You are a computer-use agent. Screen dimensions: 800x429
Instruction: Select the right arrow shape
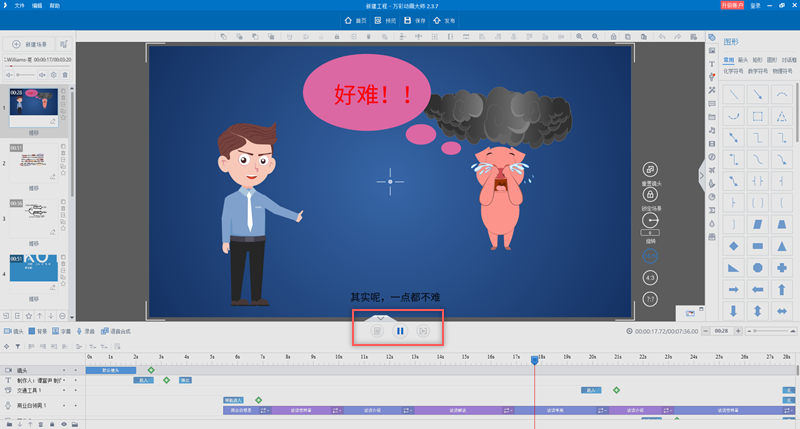click(x=733, y=289)
